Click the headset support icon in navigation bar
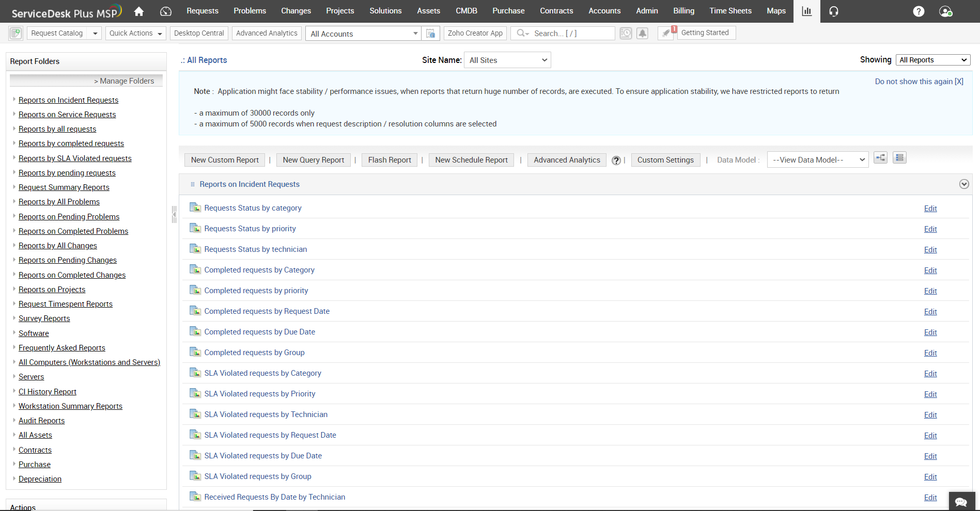Screen dimensions: 980x511 click(833, 11)
